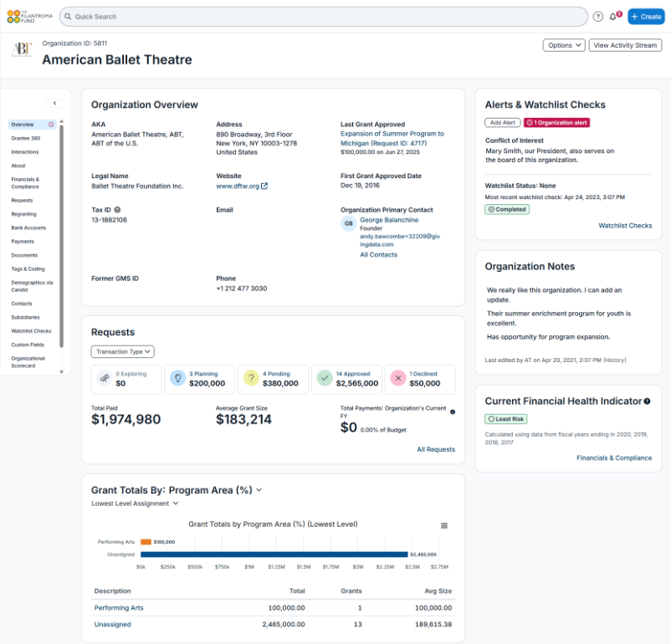Open Documents in the sidebar

pos(24,255)
